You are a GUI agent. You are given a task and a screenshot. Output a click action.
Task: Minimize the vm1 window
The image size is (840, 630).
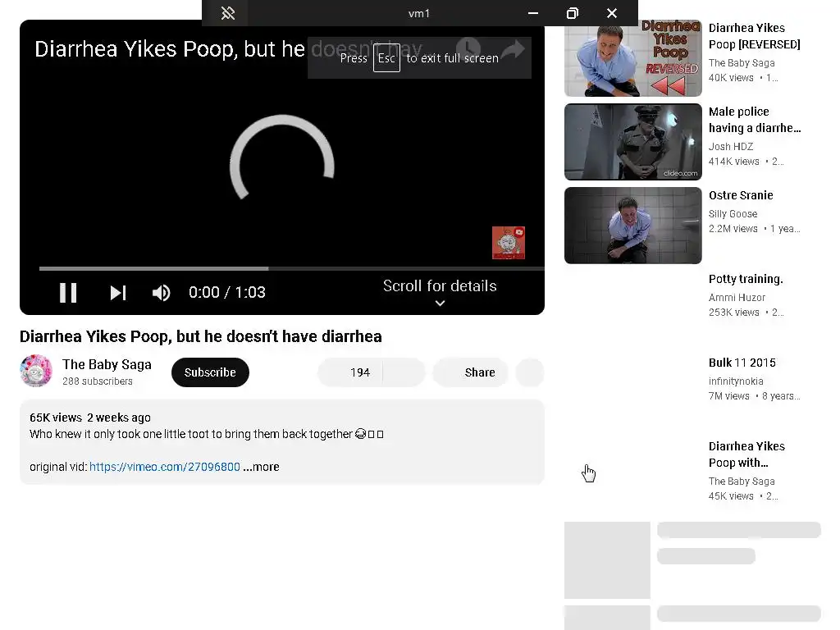point(533,13)
